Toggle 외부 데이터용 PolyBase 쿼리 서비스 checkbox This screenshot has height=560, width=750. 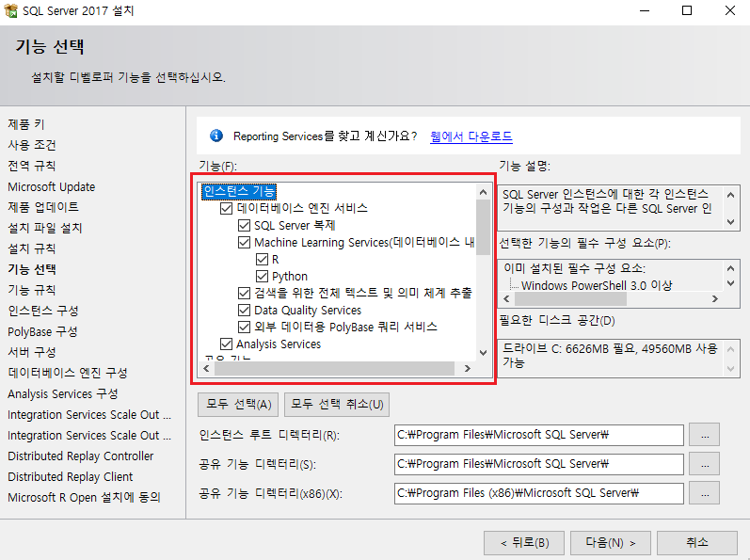[244, 328]
